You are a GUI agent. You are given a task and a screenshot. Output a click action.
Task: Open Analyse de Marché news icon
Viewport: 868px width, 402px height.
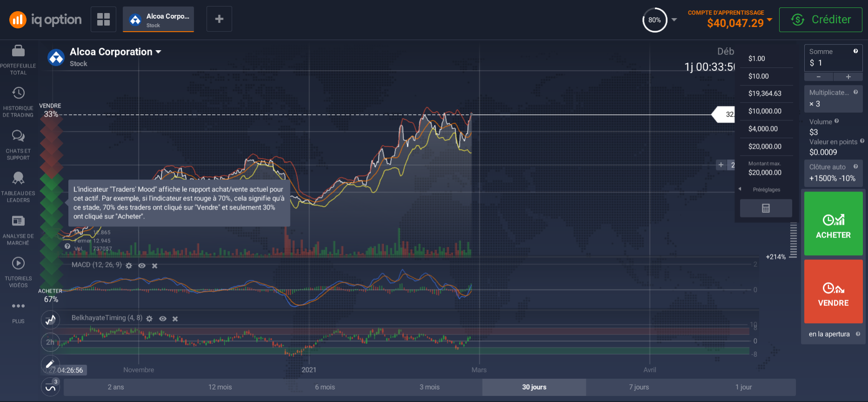[x=18, y=221]
